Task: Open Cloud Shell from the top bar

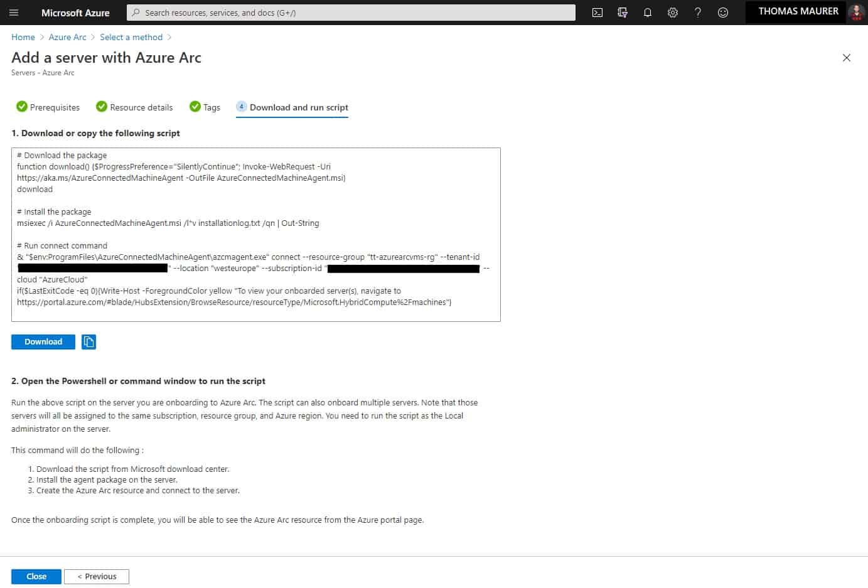Action: click(597, 13)
